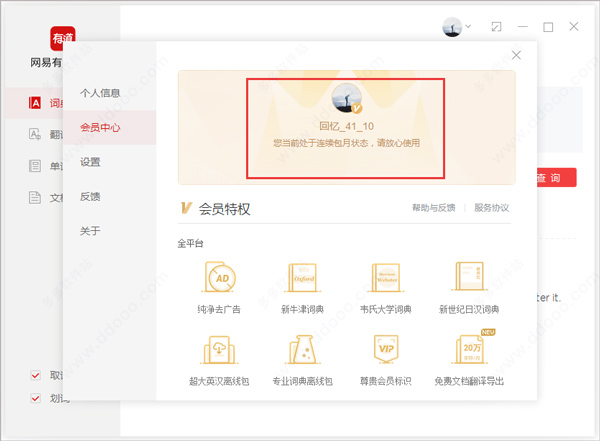The image size is (600, 441).
Task: Click the 免费文档翻译导出 20万 icon
Action: point(470,350)
